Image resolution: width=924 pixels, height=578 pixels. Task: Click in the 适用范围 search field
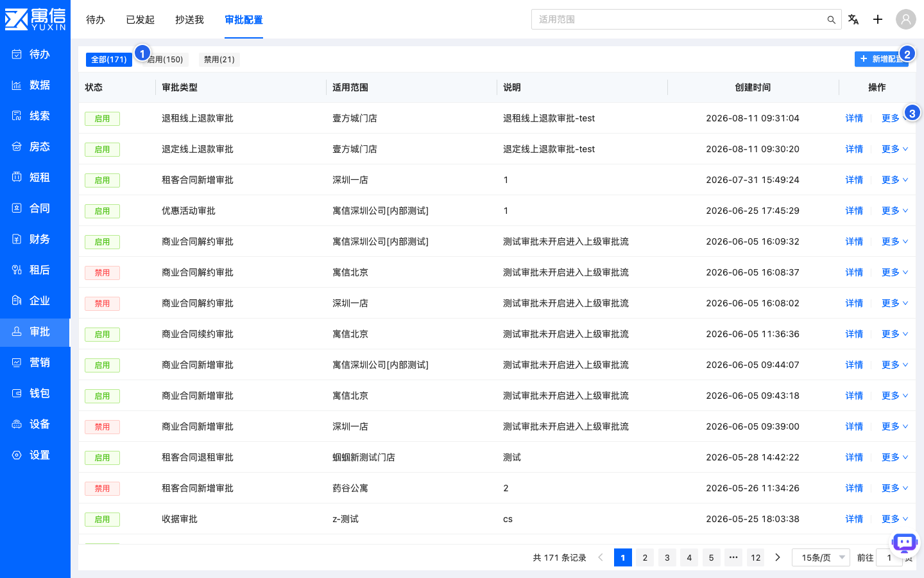(x=679, y=19)
